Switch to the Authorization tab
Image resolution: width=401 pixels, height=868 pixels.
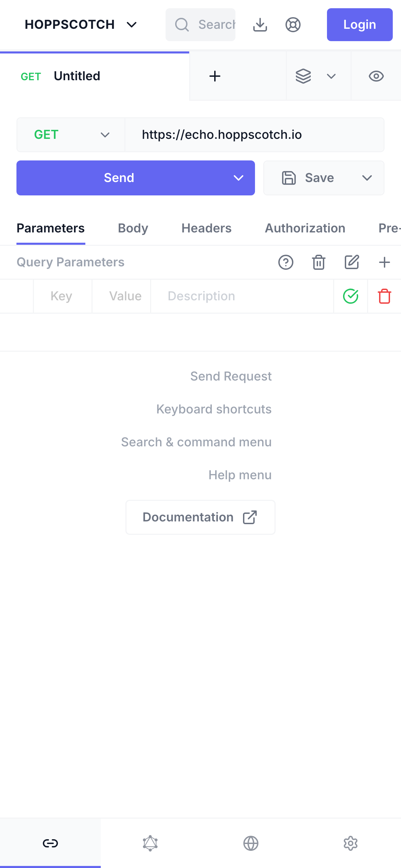(305, 228)
